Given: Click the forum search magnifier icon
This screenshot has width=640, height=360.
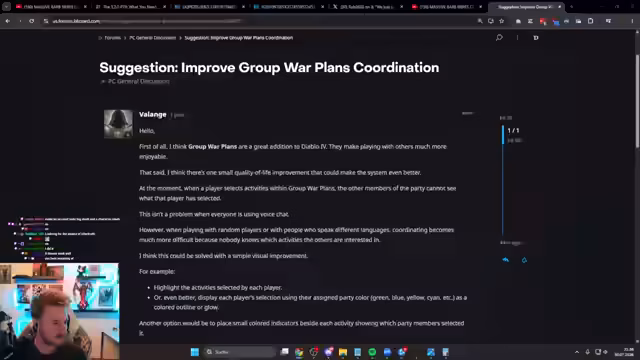Looking at the screenshot, I should tap(499, 38).
